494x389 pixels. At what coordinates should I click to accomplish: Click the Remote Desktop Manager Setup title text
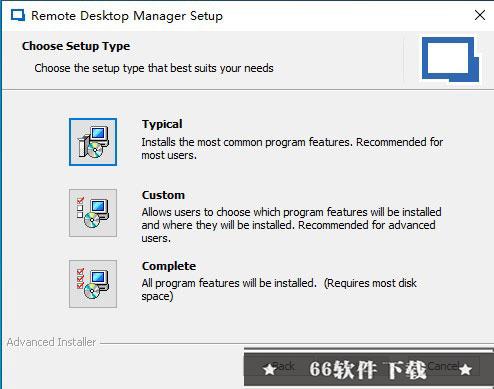127,16
